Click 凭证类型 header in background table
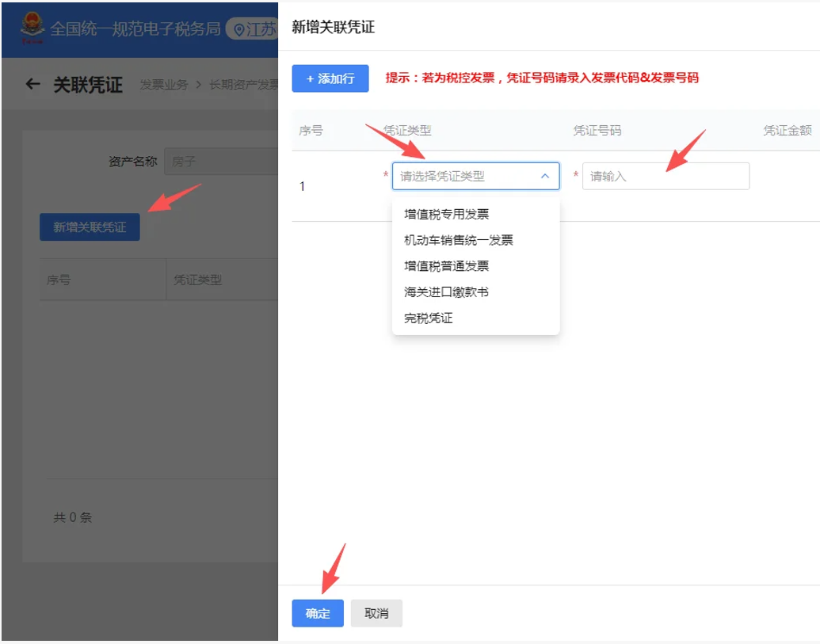Image resolution: width=820 pixels, height=644 pixels. point(198,280)
